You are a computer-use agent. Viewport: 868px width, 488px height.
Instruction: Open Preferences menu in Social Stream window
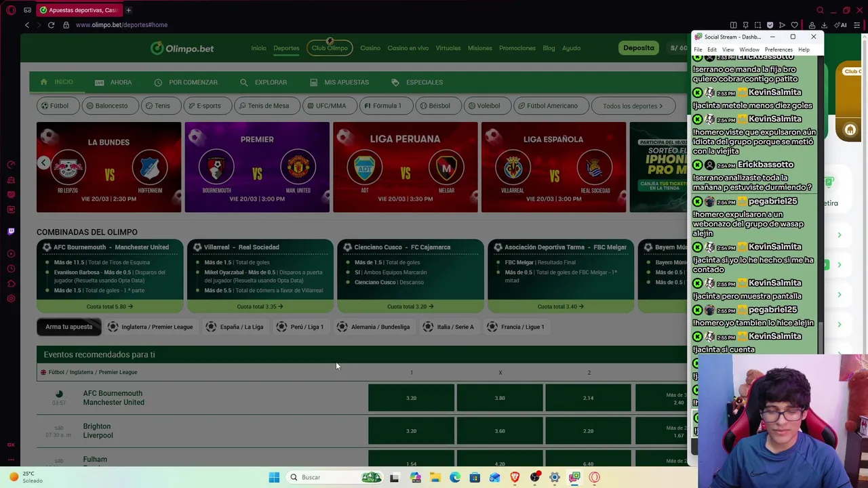tap(778, 49)
